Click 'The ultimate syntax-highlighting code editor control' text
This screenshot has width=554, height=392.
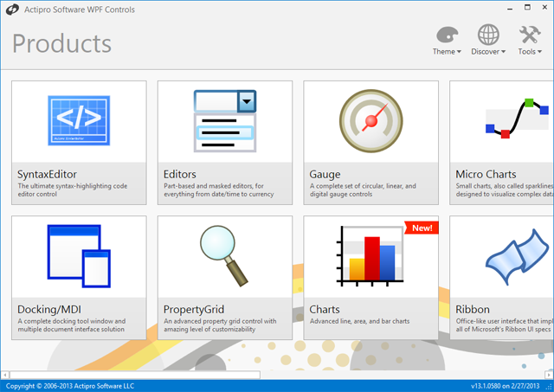(73, 190)
